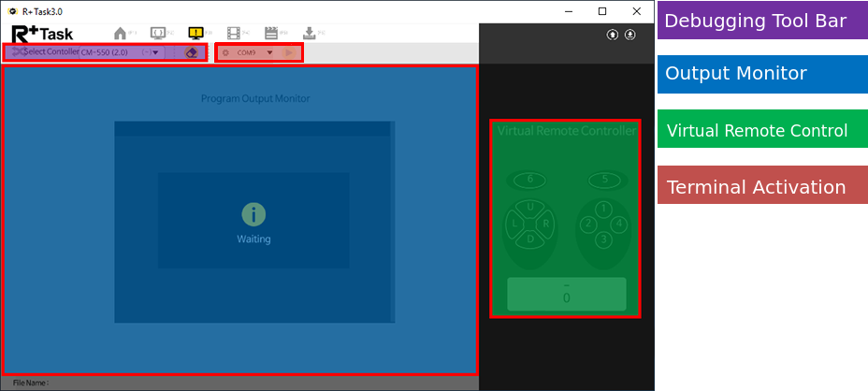Click the blue info icon above Waiting
This screenshot has height=391, width=868.
(253, 214)
